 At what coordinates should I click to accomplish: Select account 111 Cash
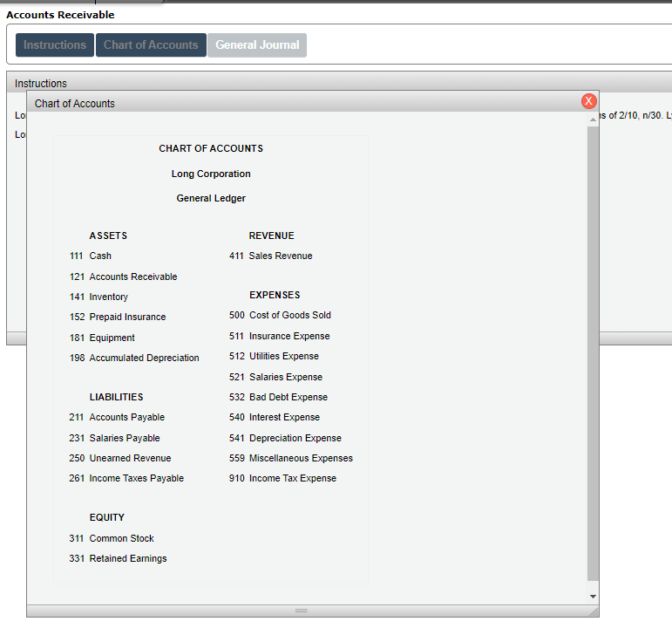(91, 256)
